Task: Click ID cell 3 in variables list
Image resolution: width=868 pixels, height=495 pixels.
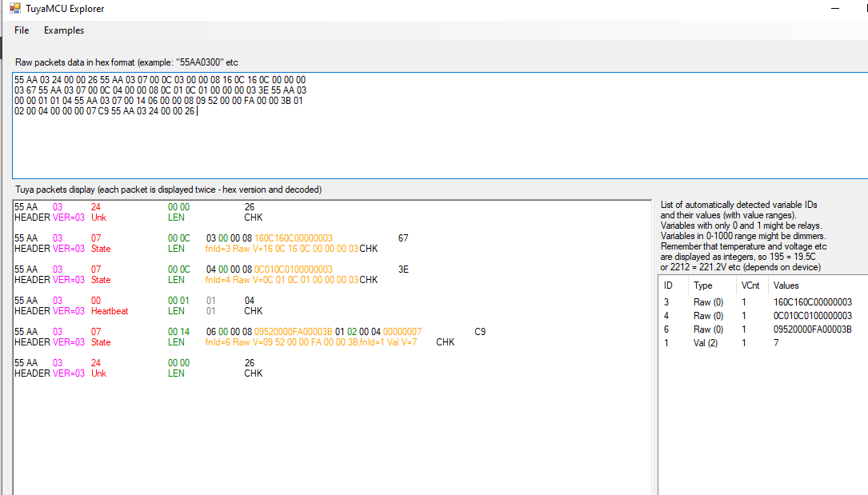Action: pyautogui.click(x=666, y=302)
